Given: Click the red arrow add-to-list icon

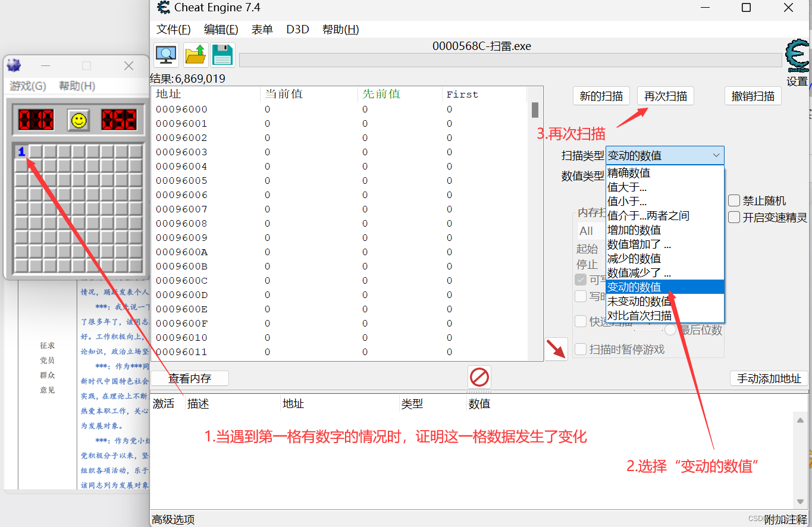Looking at the screenshot, I should coord(556,349).
